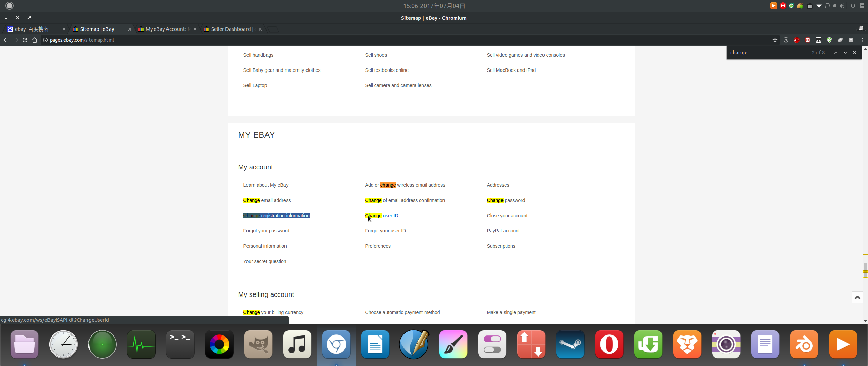Image resolution: width=868 pixels, height=366 pixels.
Task: Open Change registration information link
Action: 276,216
